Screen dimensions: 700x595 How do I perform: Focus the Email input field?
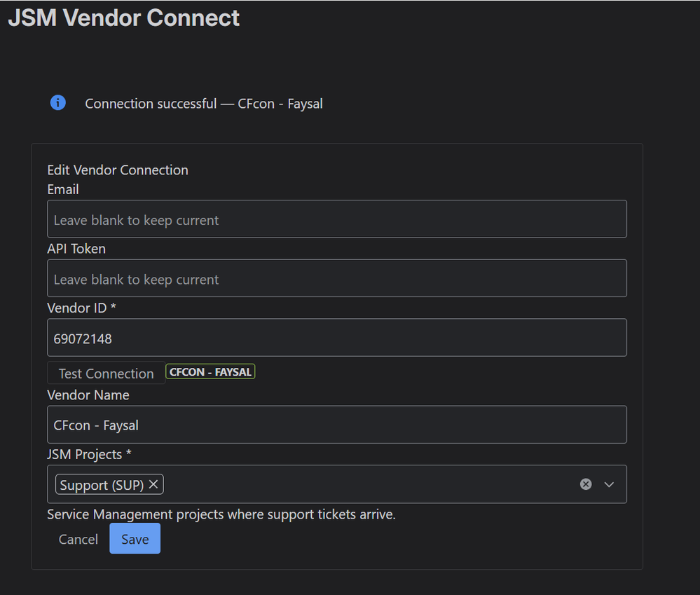click(337, 219)
